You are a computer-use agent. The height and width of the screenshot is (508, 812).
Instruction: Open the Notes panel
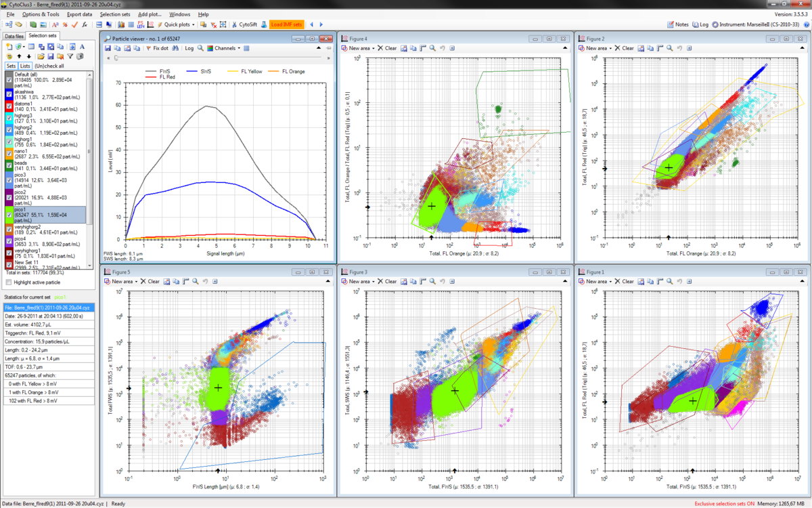coord(678,24)
